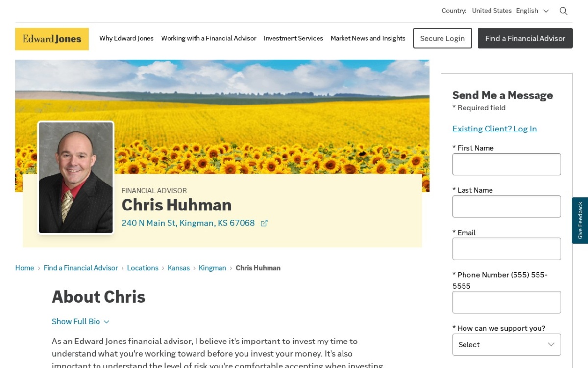This screenshot has height=368, width=588.
Task: Click the Chris Huhman name heading
Action: tap(176, 205)
